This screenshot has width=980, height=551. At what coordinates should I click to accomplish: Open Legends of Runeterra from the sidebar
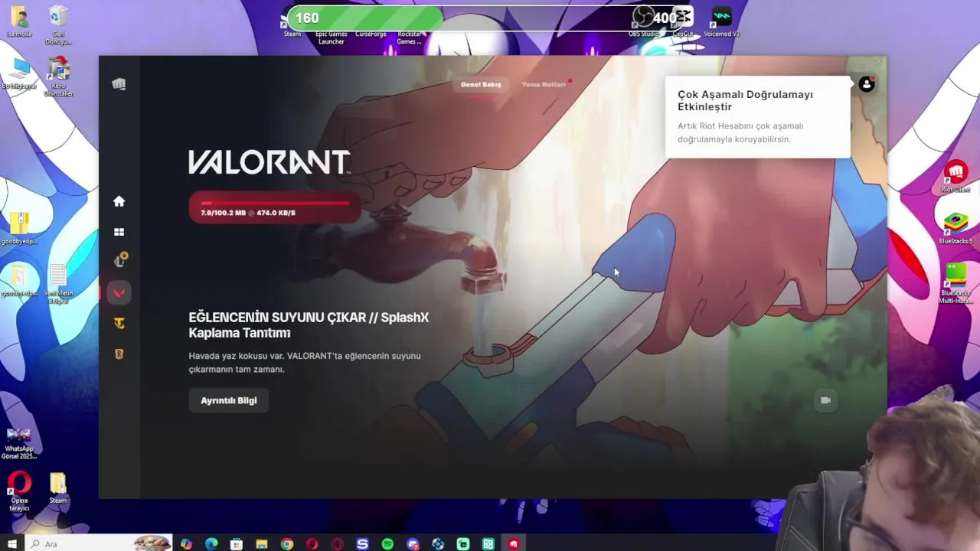click(x=119, y=354)
